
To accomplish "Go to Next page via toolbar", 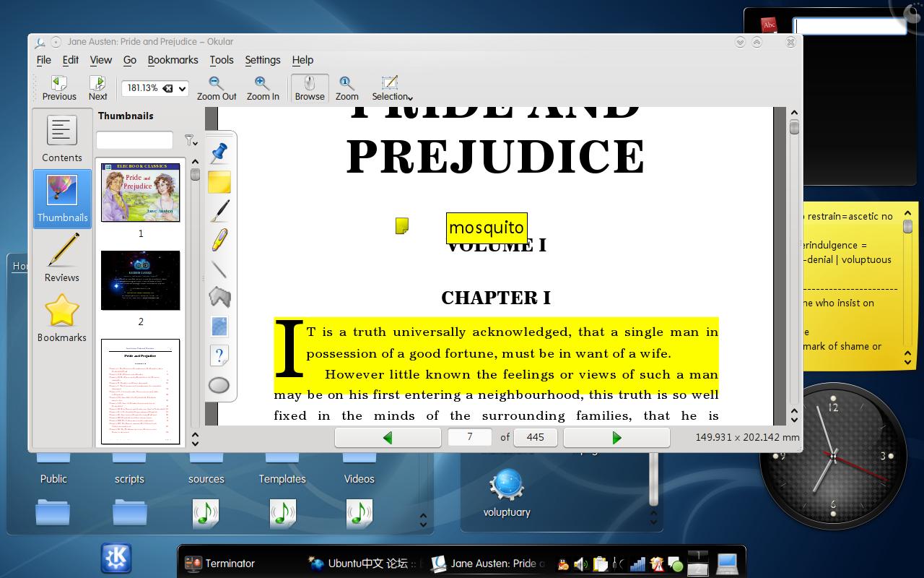I will point(97,87).
